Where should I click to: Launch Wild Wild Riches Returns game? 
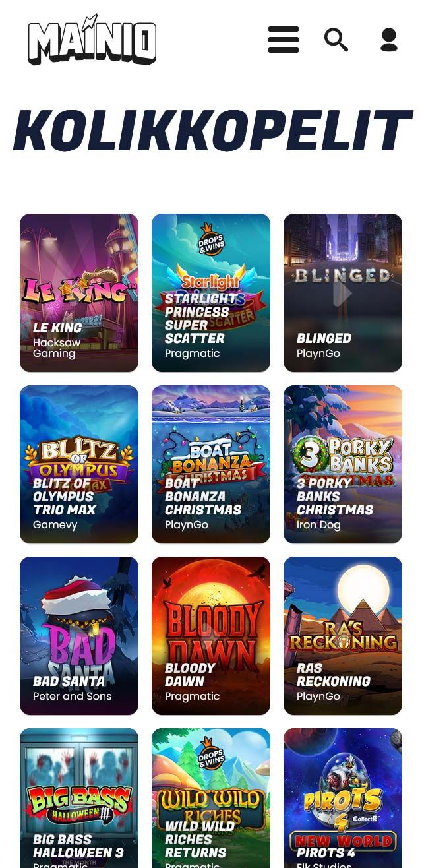point(211,798)
